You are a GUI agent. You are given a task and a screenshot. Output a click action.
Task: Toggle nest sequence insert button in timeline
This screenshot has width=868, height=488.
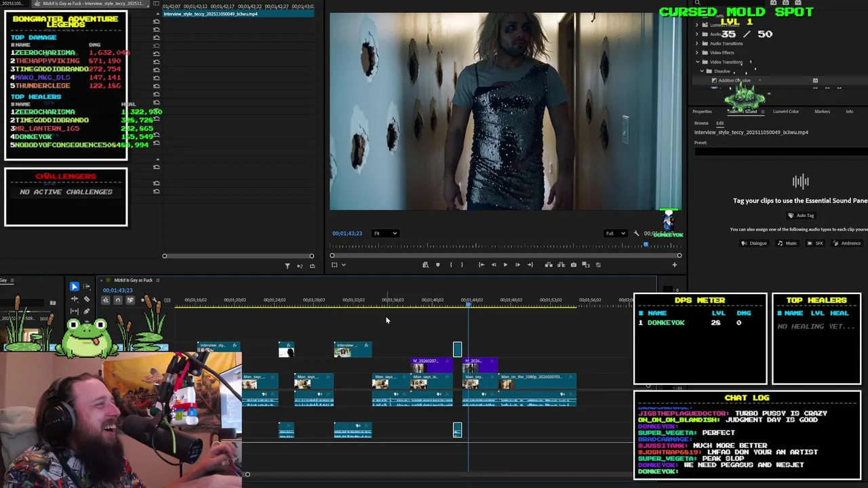pyautogui.click(x=105, y=300)
